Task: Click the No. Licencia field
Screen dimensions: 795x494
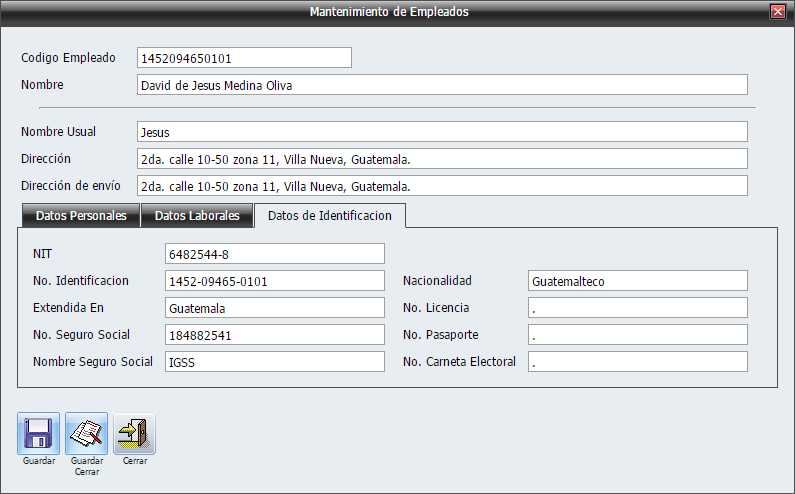Action: click(637, 308)
